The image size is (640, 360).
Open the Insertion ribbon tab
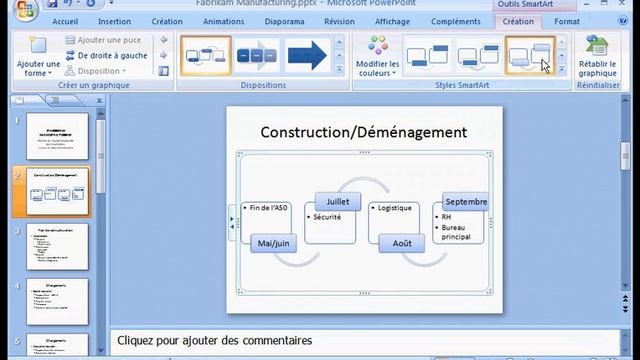pyautogui.click(x=114, y=22)
